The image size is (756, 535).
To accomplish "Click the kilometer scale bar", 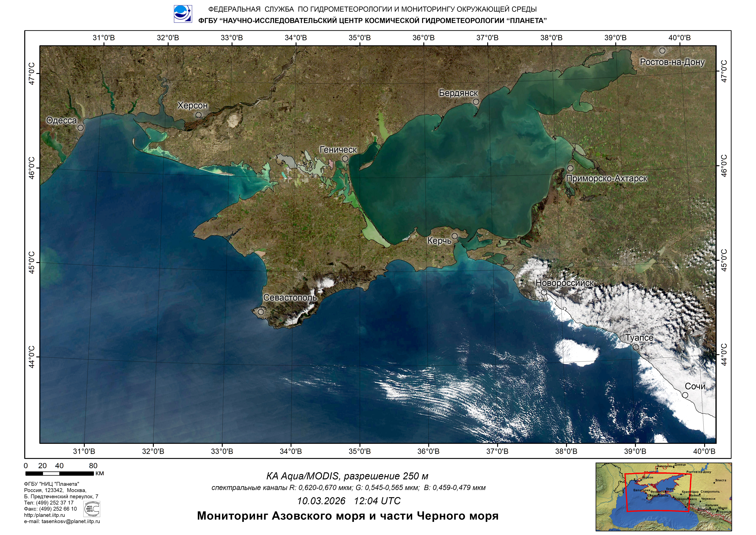I will [60, 473].
